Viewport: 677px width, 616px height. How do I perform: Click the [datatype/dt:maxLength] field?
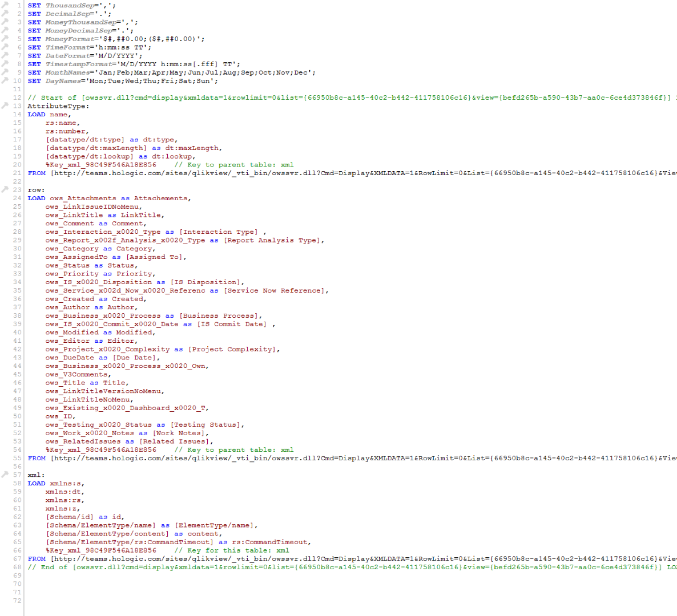pyautogui.click(x=96, y=148)
